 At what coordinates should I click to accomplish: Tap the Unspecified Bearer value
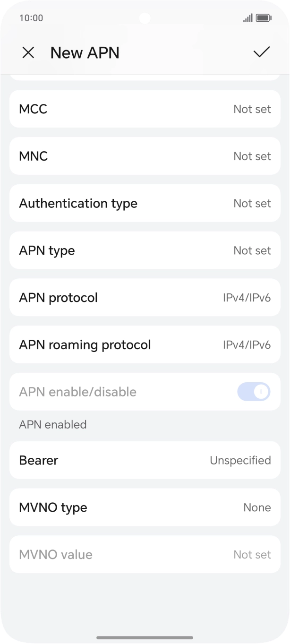click(x=240, y=460)
